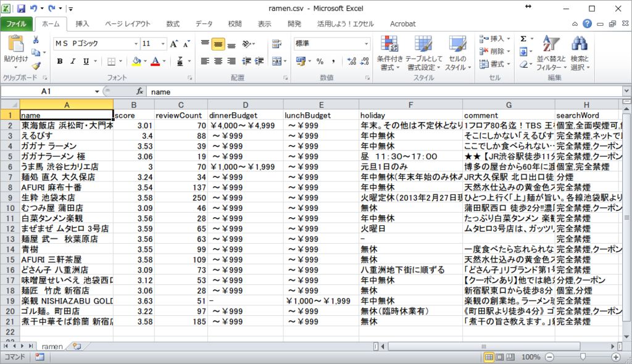
Task: Switch to 数式 ribbon tab
Action: [x=173, y=24]
